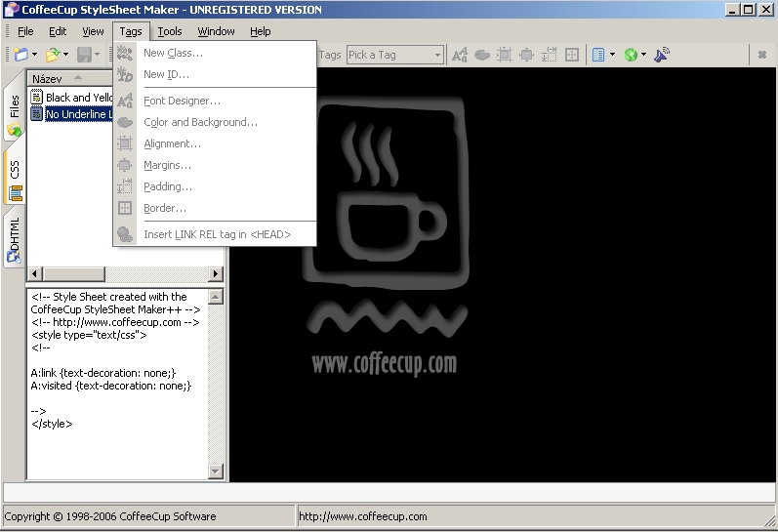Click the Save disk toolbar icon

[84, 55]
